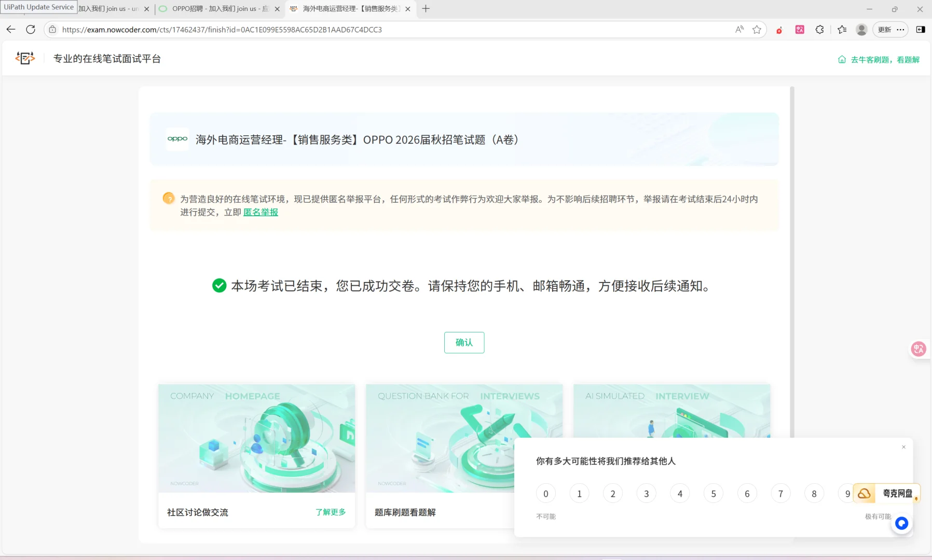Add this page to favorites star
Viewport: 932px width, 560px height.
(x=757, y=30)
